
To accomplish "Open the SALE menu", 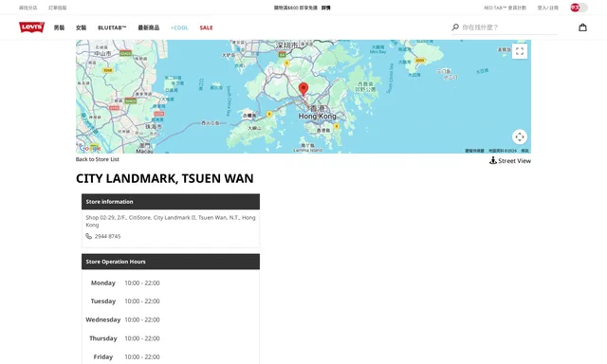I will point(206,27).
